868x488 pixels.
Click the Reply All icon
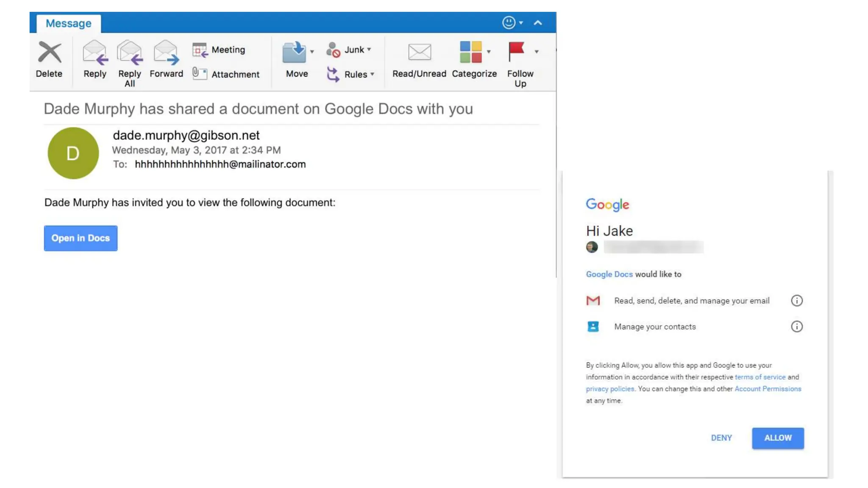point(130,53)
